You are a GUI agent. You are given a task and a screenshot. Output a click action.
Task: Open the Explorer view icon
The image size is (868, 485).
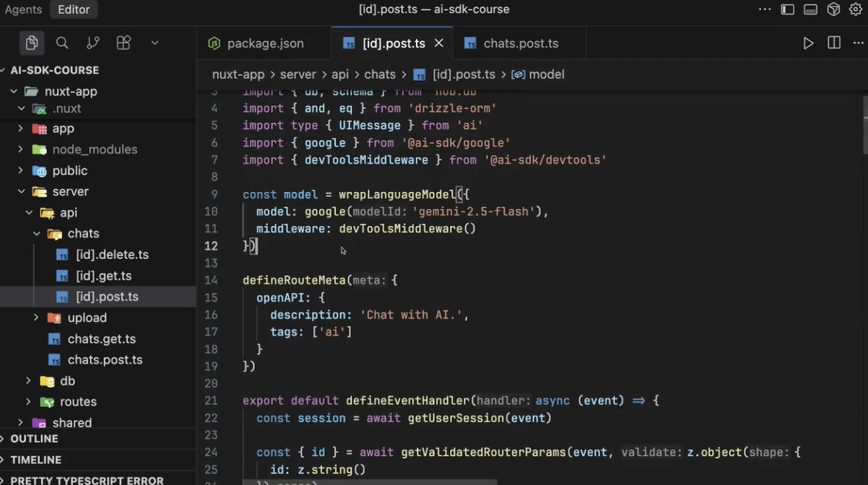[x=32, y=43]
